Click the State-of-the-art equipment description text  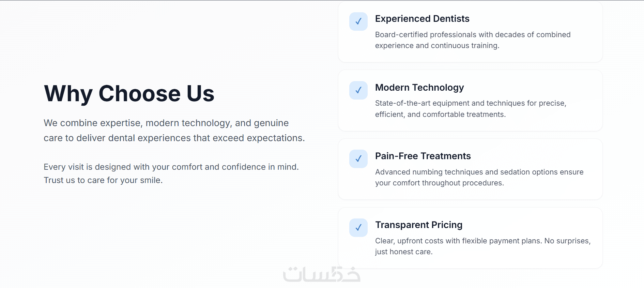471,103
